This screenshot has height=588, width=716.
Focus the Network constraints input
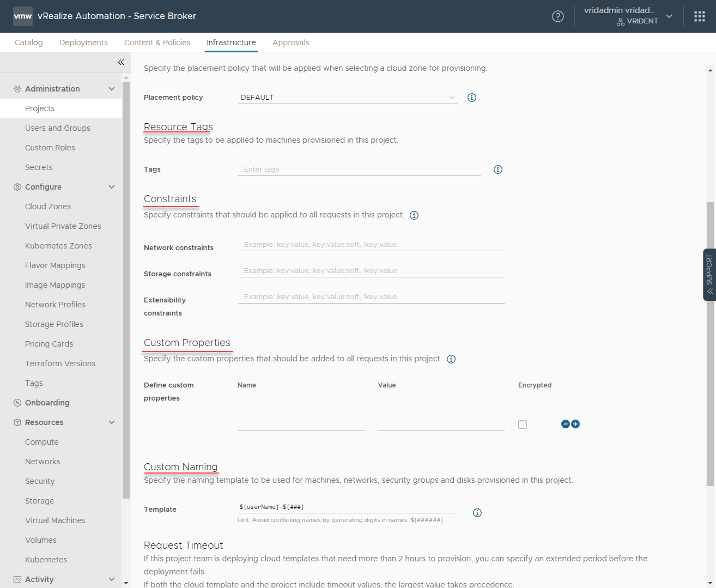(371, 245)
